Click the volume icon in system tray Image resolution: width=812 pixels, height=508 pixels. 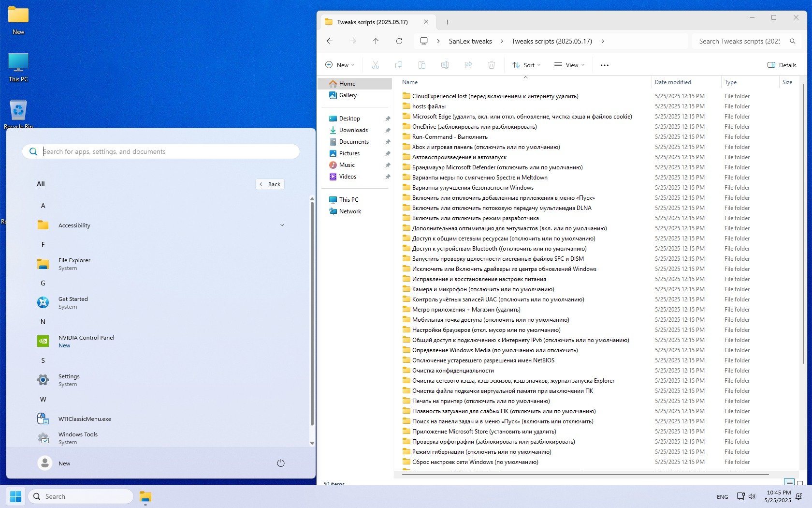coord(752,496)
